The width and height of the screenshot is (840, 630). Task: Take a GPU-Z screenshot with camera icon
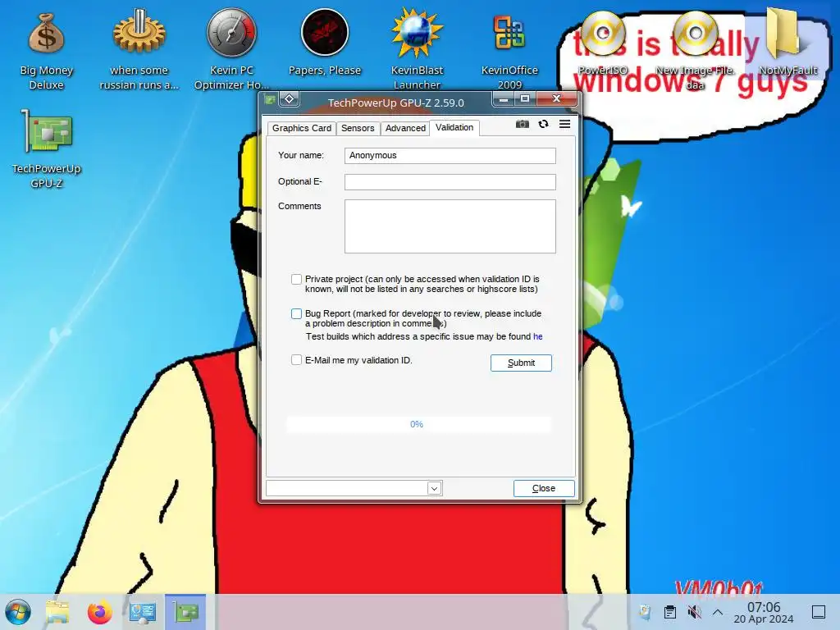coord(523,125)
